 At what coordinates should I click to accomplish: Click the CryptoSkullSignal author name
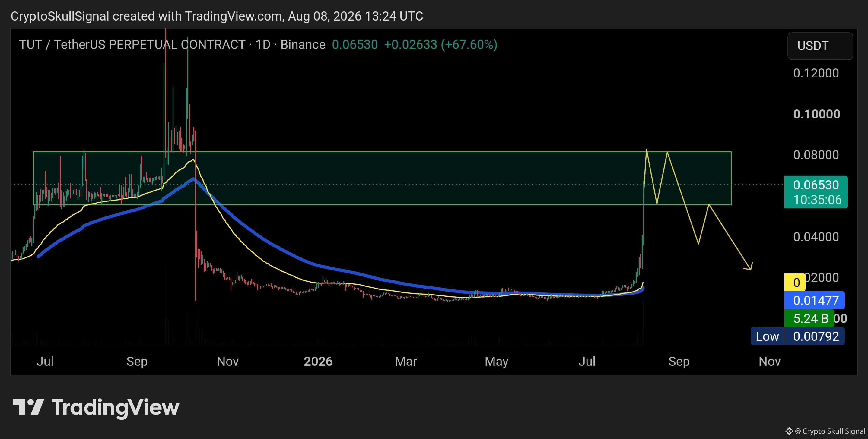click(60, 16)
